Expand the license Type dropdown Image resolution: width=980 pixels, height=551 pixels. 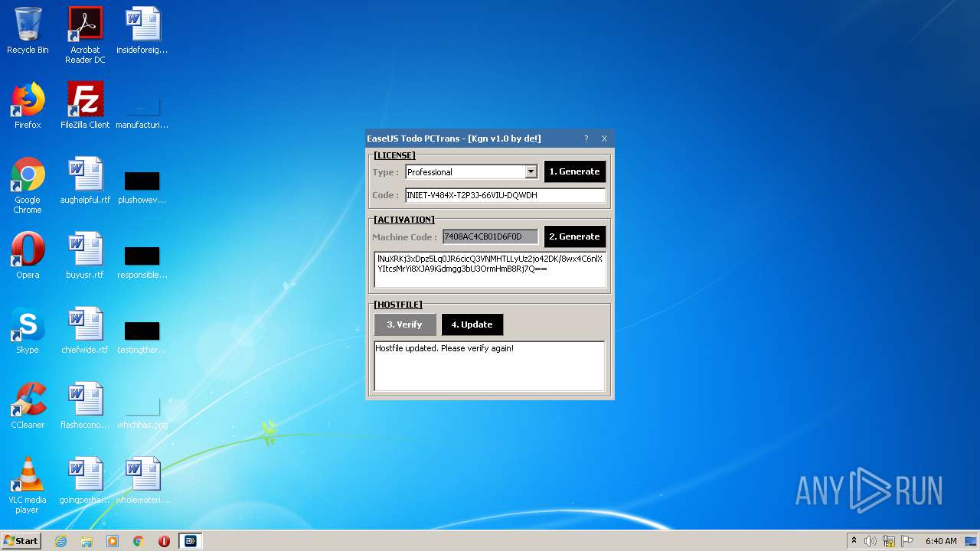(x=531, y=171)
